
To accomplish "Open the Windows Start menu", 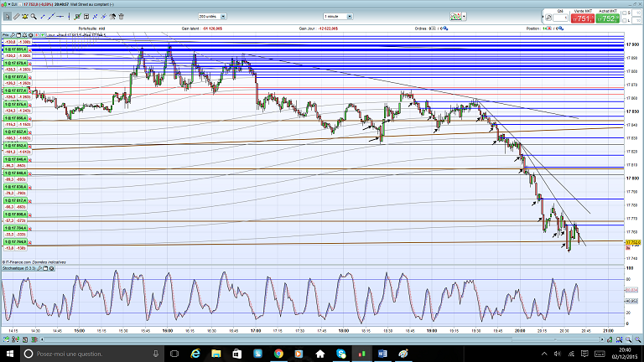I will (x=8, y=354).
